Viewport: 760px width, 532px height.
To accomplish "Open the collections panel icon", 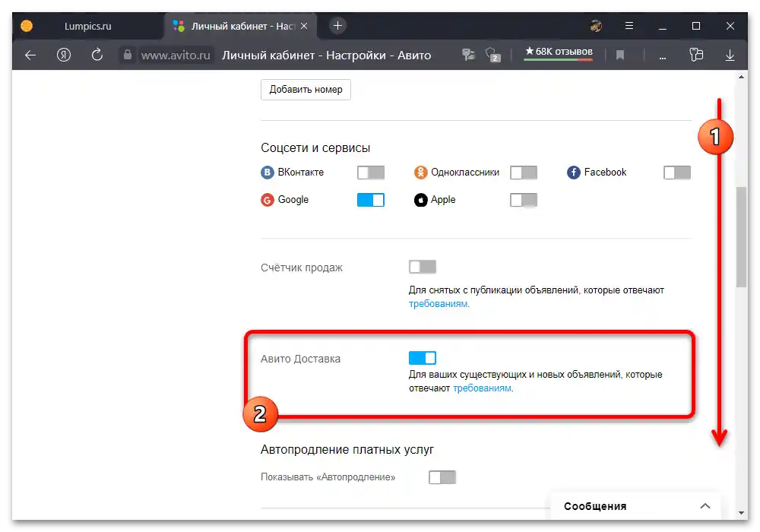I will click(696, 55).
